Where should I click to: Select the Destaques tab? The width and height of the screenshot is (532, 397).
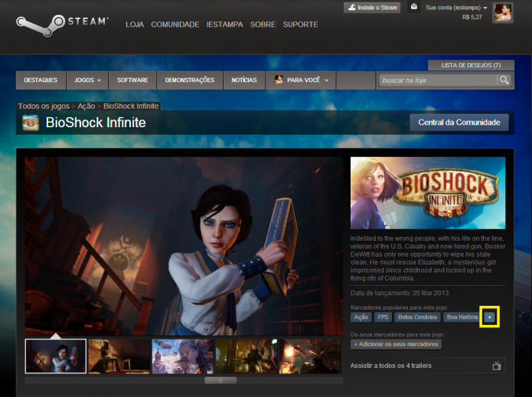point(41,80)
